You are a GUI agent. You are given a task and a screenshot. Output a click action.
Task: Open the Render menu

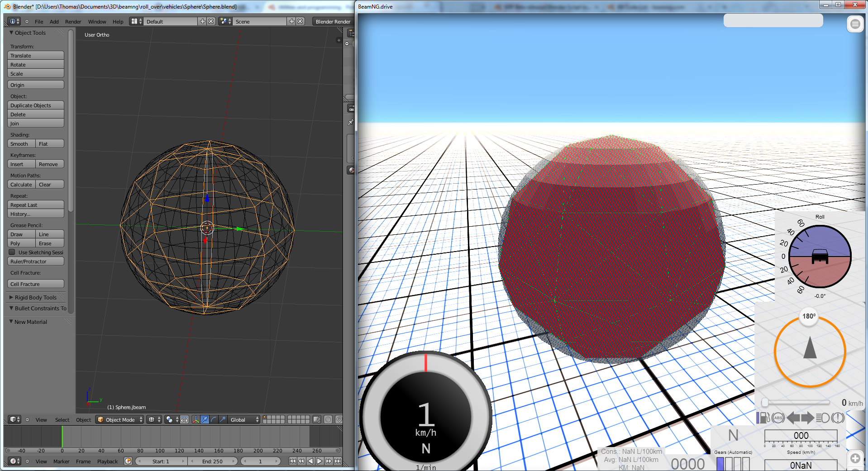73,21
